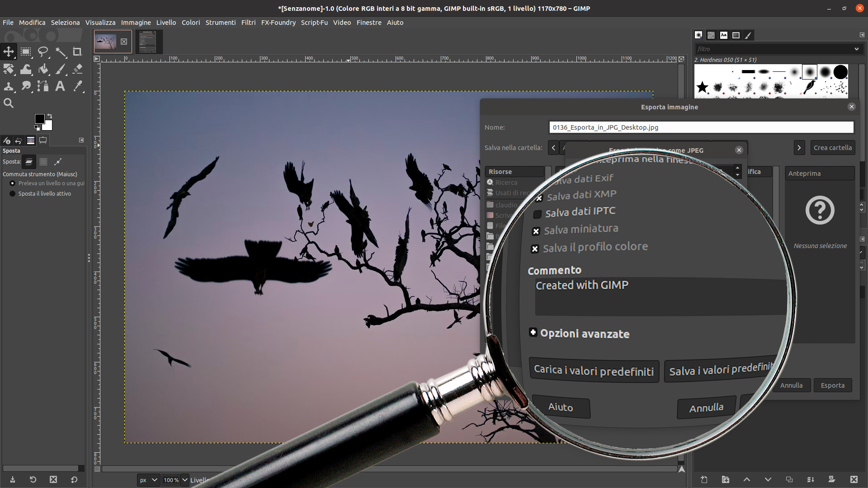Open the brushes dock configuration menu
868x488 pixels.
(x=862, y=35)
